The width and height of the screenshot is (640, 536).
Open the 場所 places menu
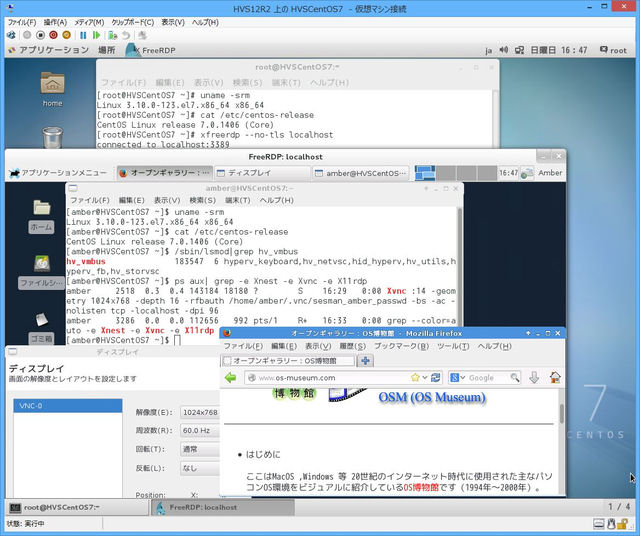(107, 50)
